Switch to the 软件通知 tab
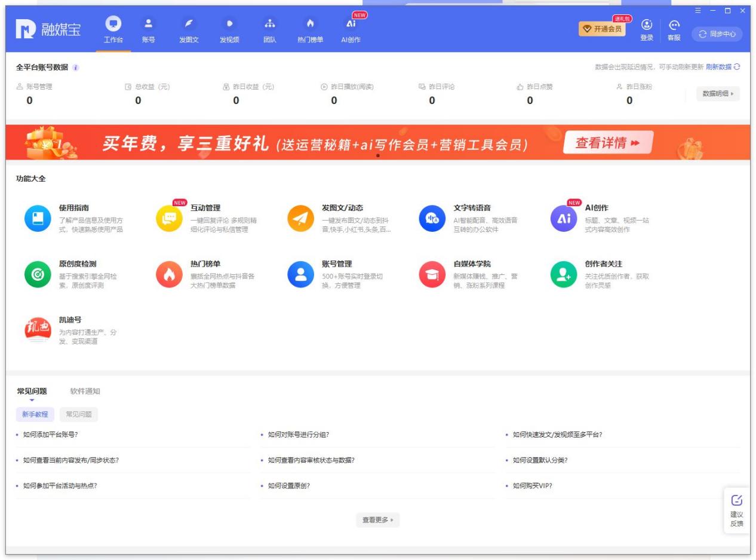 click(85, 391)
